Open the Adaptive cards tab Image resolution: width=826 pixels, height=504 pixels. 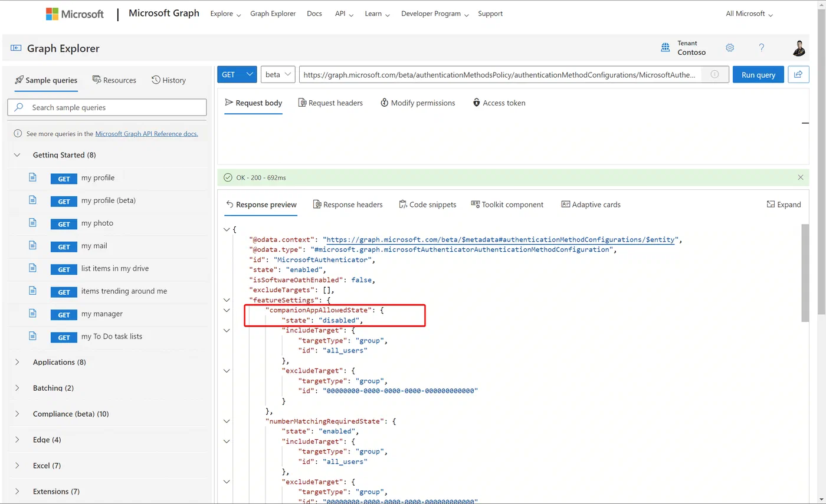[591, 205]
